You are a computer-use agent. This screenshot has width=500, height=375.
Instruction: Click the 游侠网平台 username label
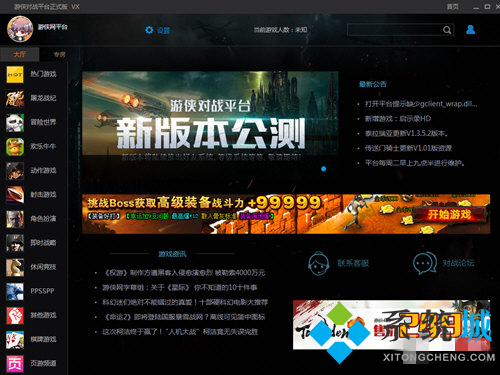(x=53, y=27)
